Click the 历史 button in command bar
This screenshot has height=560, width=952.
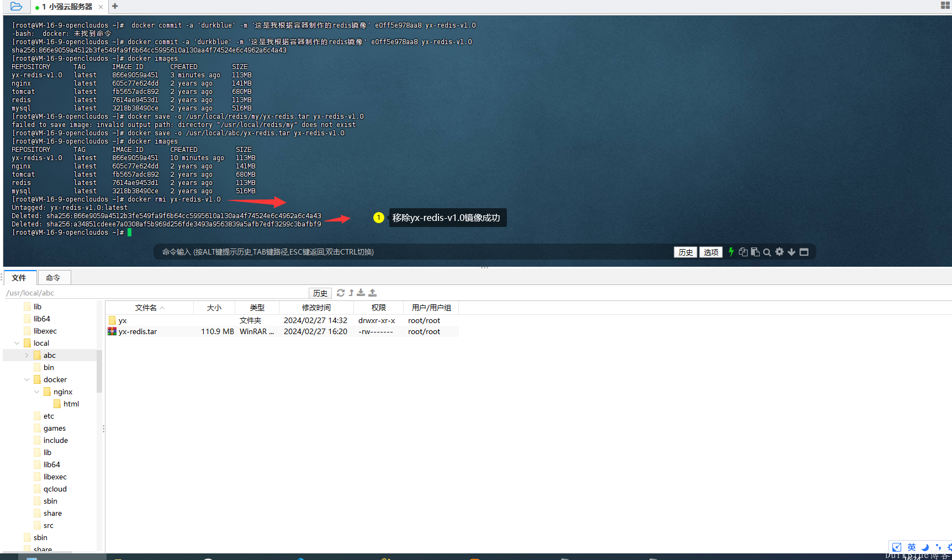pos(685,252)
